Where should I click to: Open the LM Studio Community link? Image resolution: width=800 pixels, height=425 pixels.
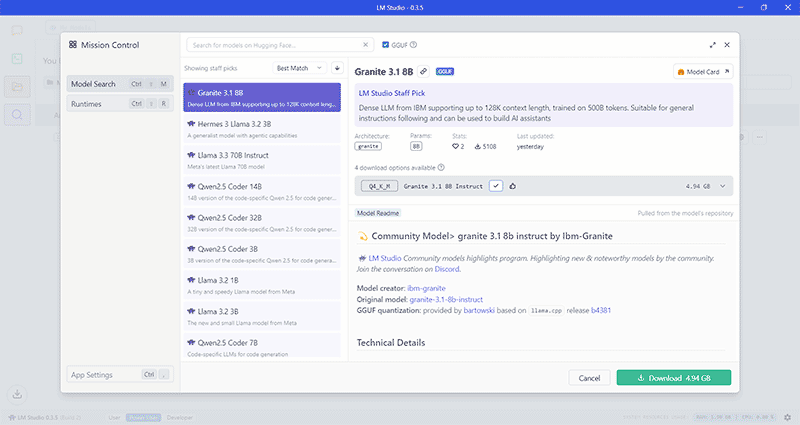(x=385, y=258)
